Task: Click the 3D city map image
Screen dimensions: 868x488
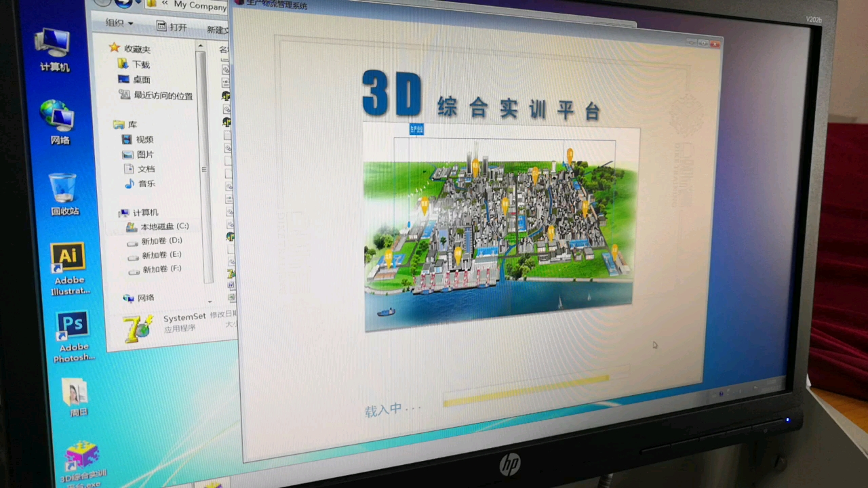Action: tap(500, 227)
